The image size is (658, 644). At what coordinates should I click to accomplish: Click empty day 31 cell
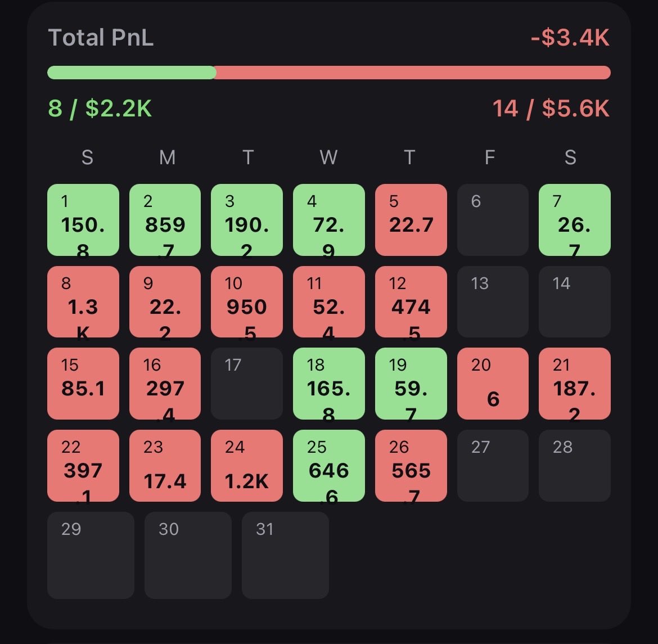point(285,555)
